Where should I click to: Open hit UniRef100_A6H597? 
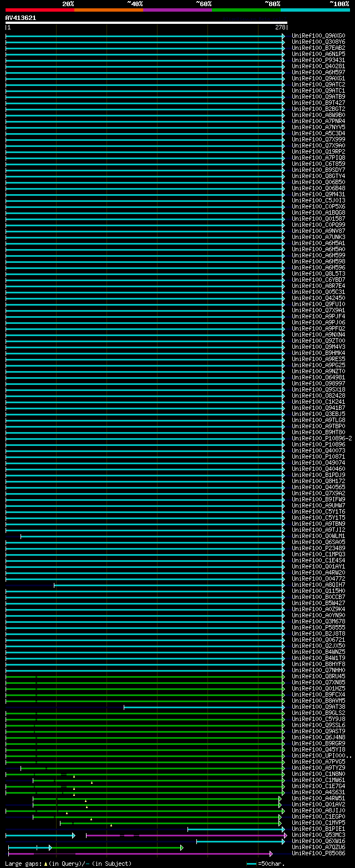pos(318,72)
